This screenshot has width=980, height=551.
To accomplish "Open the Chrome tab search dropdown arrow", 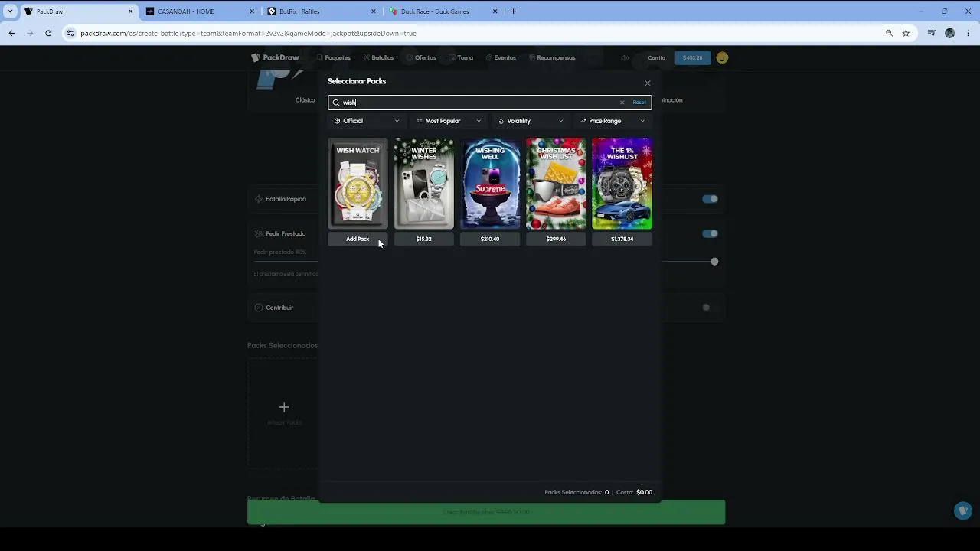I will coord(10,11).
